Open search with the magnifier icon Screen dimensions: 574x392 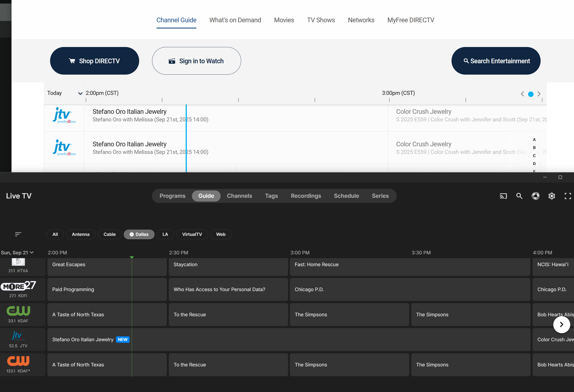[519, 196]
